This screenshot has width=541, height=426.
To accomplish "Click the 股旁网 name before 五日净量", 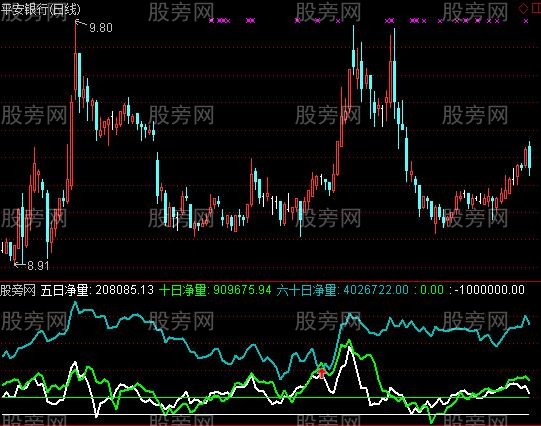I will (18, 290).
